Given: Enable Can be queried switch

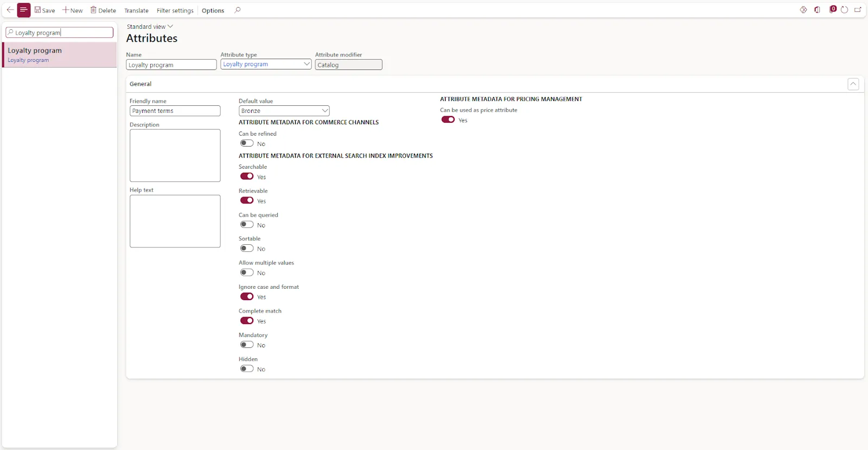Looking at the screenshot, I should [x=247, y=224].
